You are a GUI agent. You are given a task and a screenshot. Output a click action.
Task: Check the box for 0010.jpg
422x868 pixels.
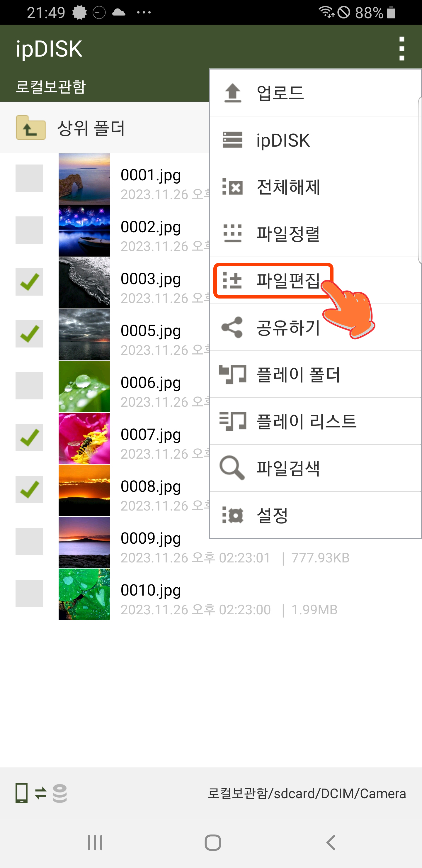29,594
